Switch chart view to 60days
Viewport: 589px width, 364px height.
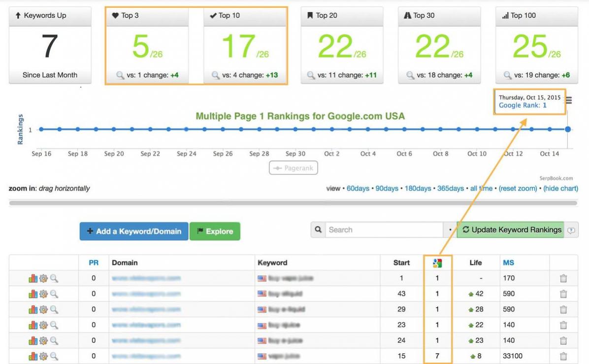coord(358,189)
